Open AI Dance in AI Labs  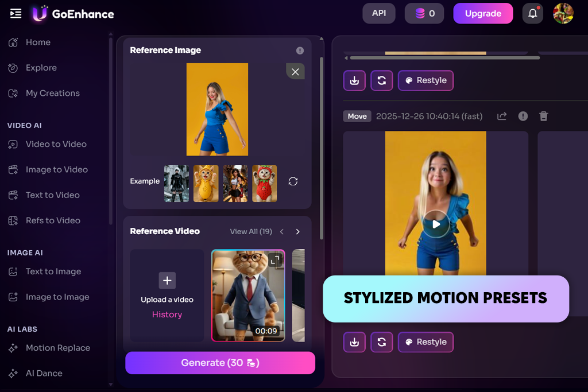44,374
